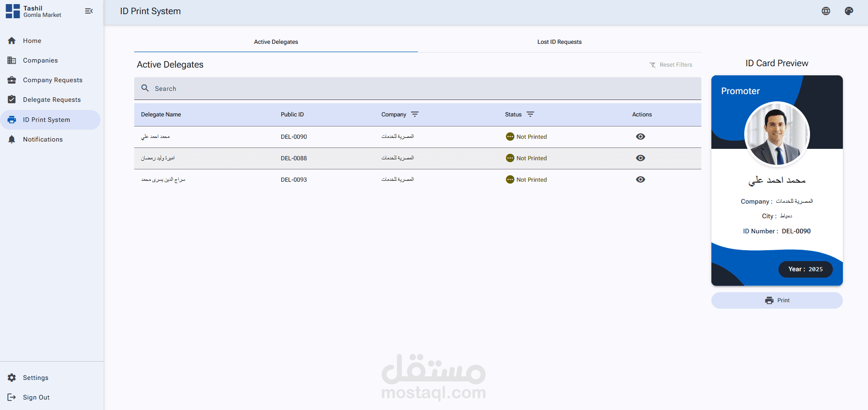
Task: Click the Settings gear icon
Action: [x=12, y=378]
